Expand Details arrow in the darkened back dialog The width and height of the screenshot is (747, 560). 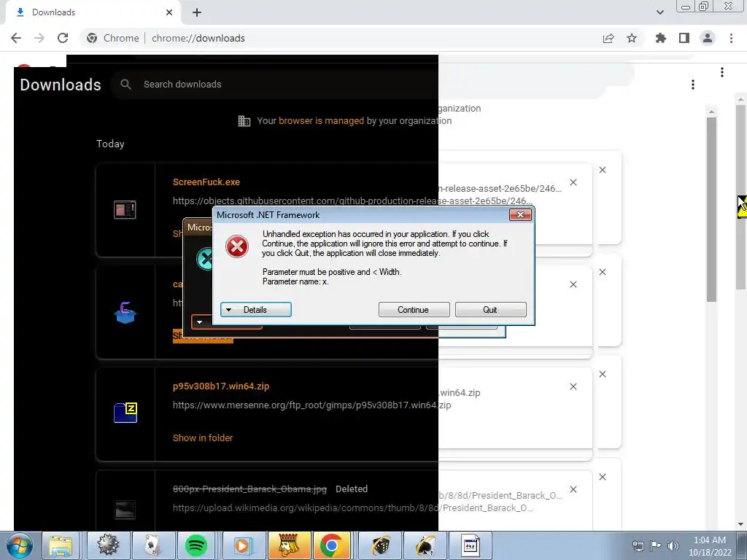pos(200,322)
